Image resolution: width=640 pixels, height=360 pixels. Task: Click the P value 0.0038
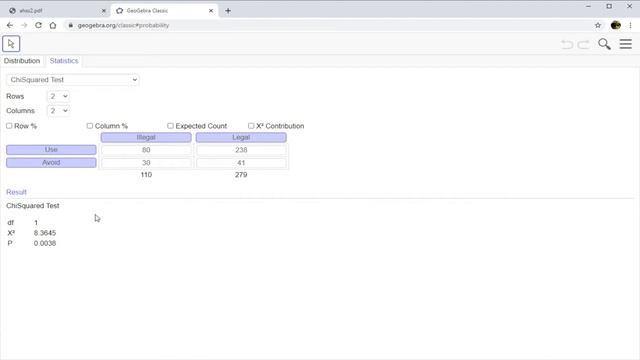click(x=45, y=243)
